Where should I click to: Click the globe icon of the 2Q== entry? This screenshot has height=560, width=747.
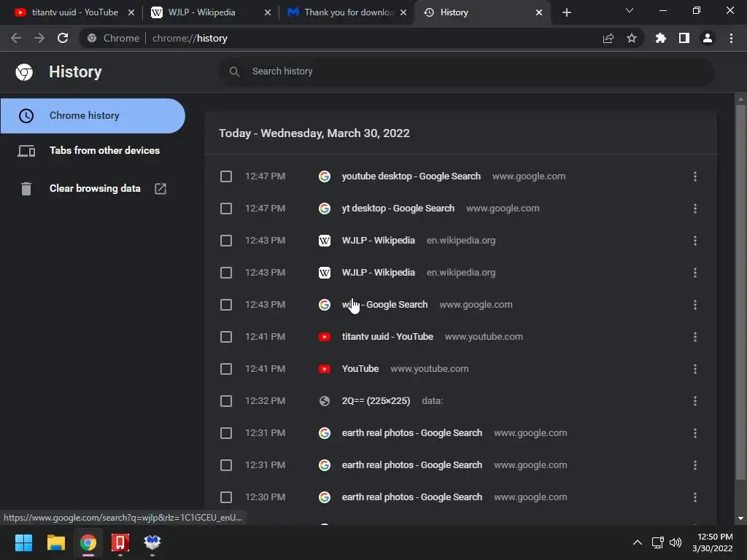point(325,401)
